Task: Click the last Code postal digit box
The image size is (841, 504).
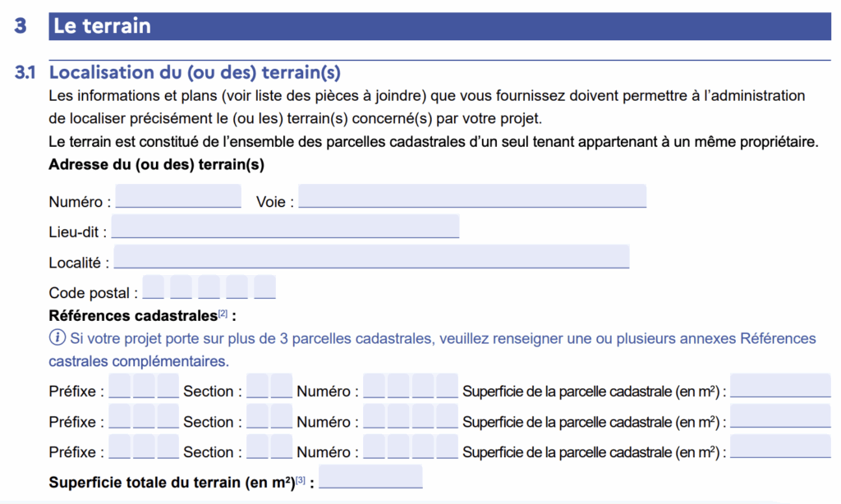Action: (x=265, y=286)
